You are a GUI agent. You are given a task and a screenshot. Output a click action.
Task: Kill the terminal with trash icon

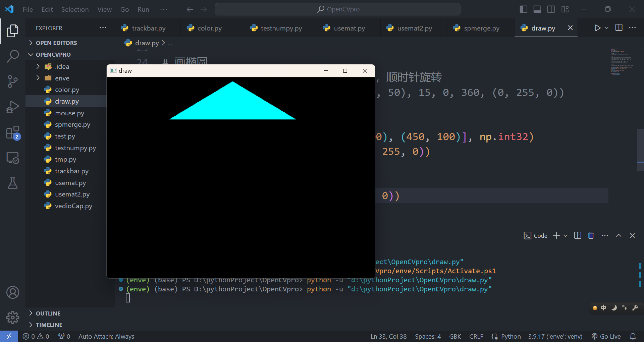click(591, 235)
